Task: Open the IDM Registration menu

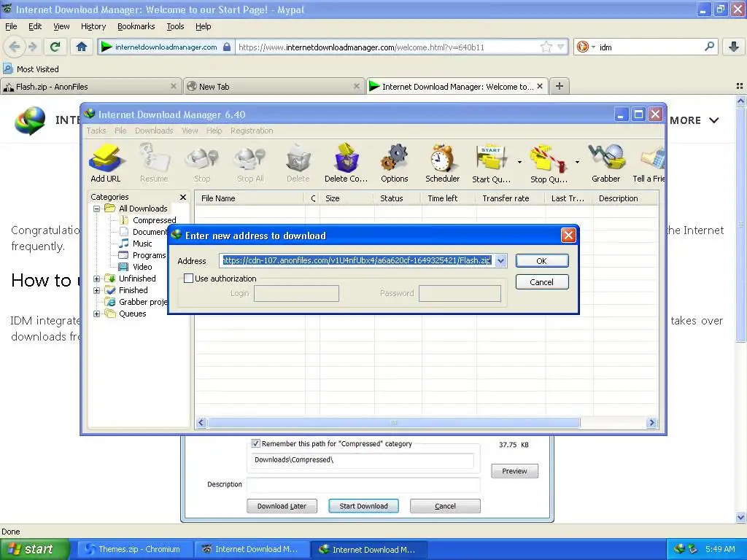Action: pyautogui.click(x=252, y=131)
